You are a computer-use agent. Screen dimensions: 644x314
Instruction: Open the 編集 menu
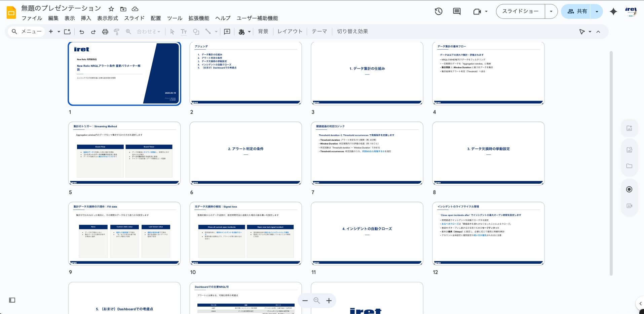coord(53,18)
